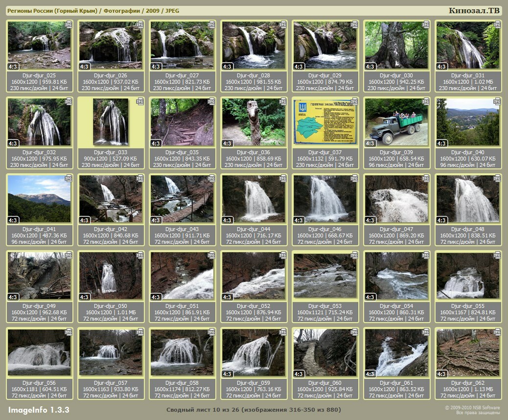The height and width of the screenshot is (420, 508).
Task: Click the Кинозал.ТВ logo text
Action: point(475,11)
